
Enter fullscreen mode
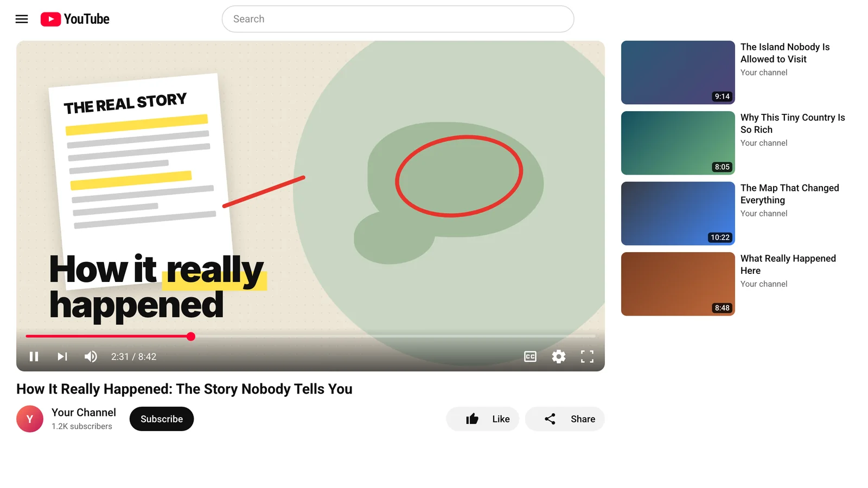coord(587,357)
